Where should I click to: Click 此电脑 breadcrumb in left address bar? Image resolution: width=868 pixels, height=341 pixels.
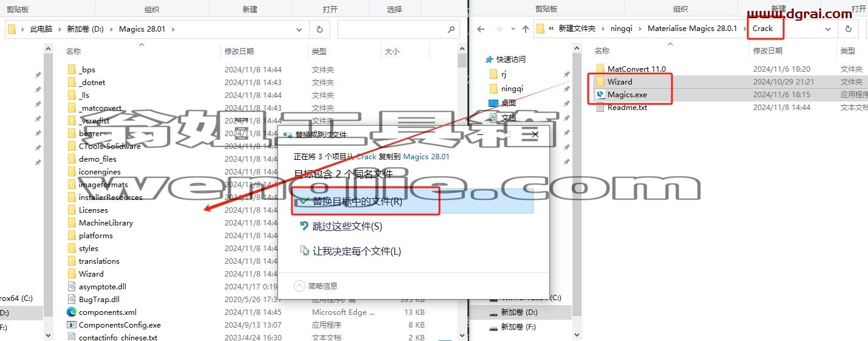(41, 29)
